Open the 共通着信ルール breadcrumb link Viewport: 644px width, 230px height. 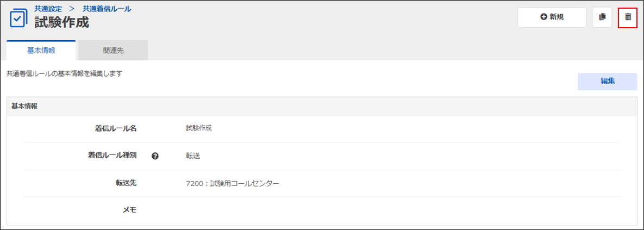coord(107,9)
